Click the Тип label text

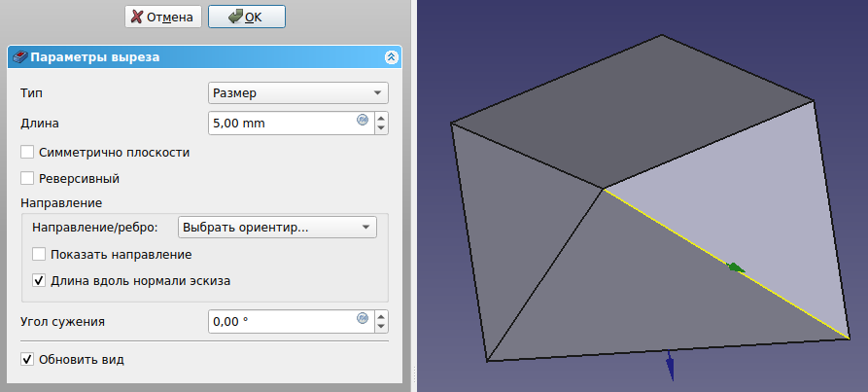tap(31, 93)
